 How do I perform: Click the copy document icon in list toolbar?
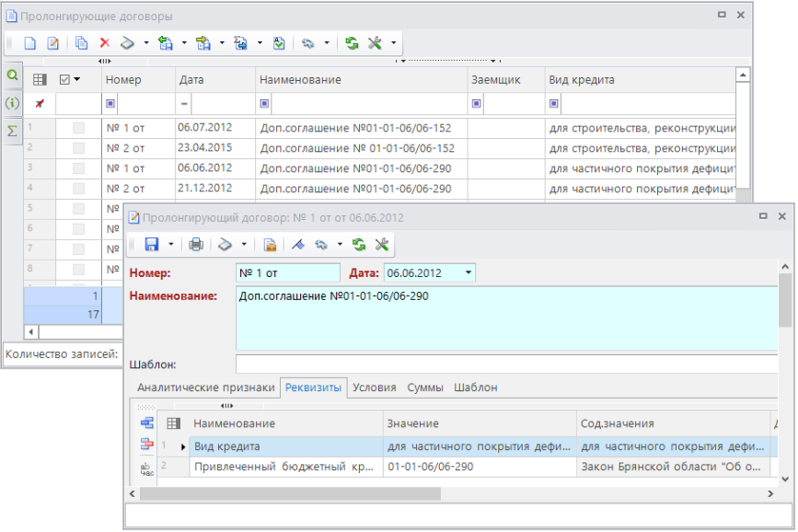(81, 43)
